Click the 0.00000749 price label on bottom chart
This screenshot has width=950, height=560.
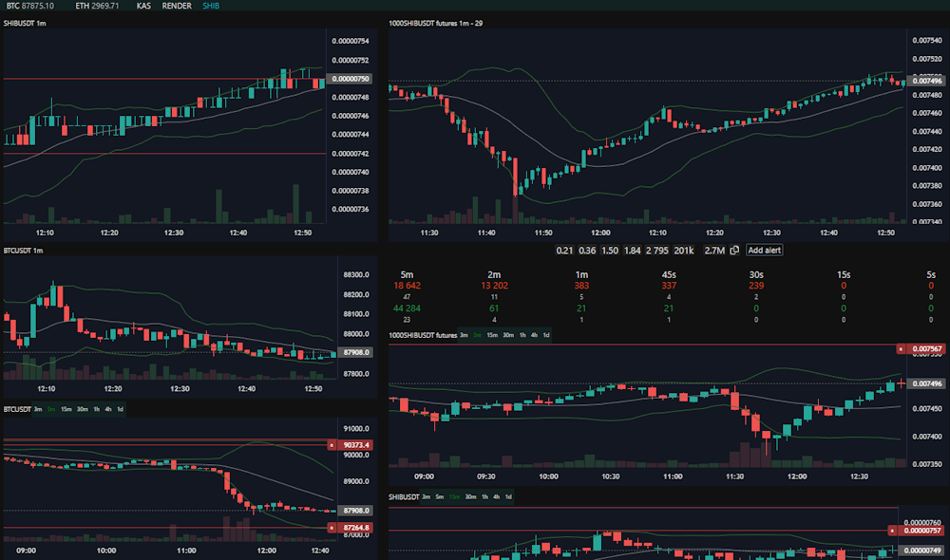click(922, 551)
